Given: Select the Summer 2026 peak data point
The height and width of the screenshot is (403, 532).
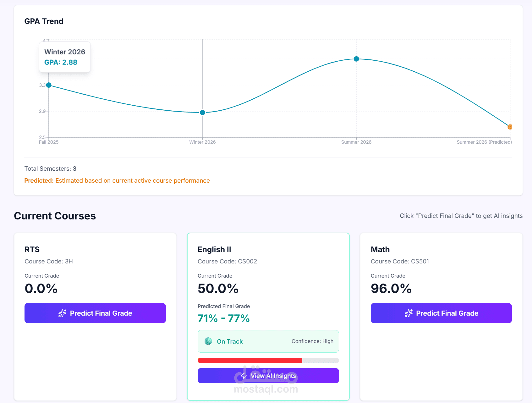Looking at the screenshot, I should coord(356,59).
